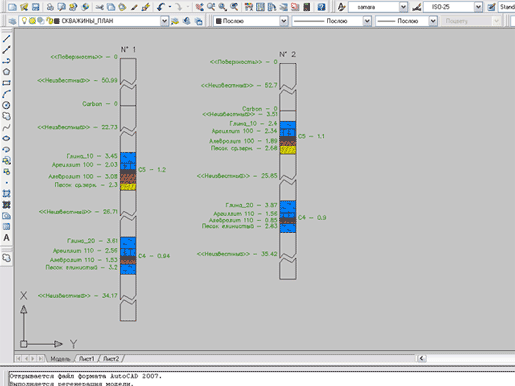The height and width of the screenshot is (386, 515).
Task: Open the ISO-25 dimension style dropdown
Action: (x=478, y=7)
